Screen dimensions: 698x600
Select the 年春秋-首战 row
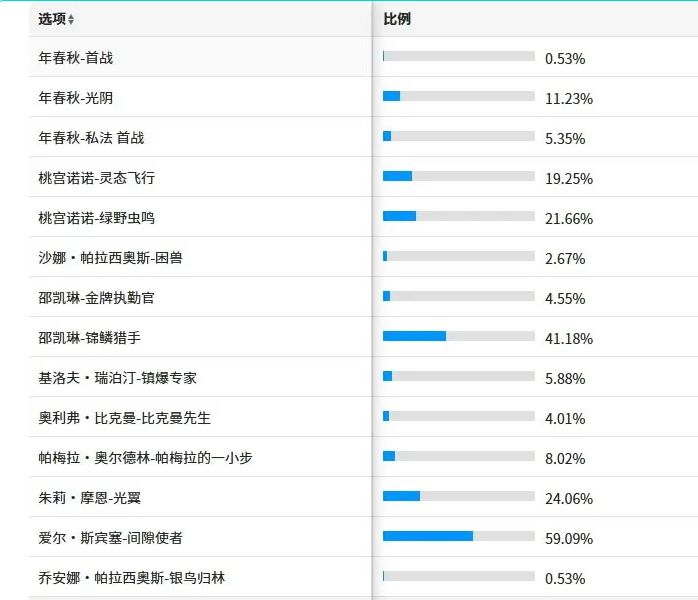363,57
